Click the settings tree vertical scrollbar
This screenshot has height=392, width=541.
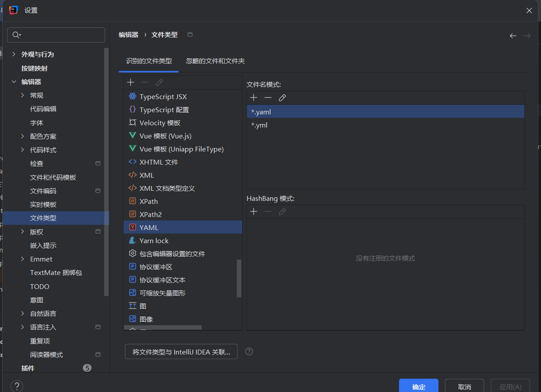tap(106, 172)
